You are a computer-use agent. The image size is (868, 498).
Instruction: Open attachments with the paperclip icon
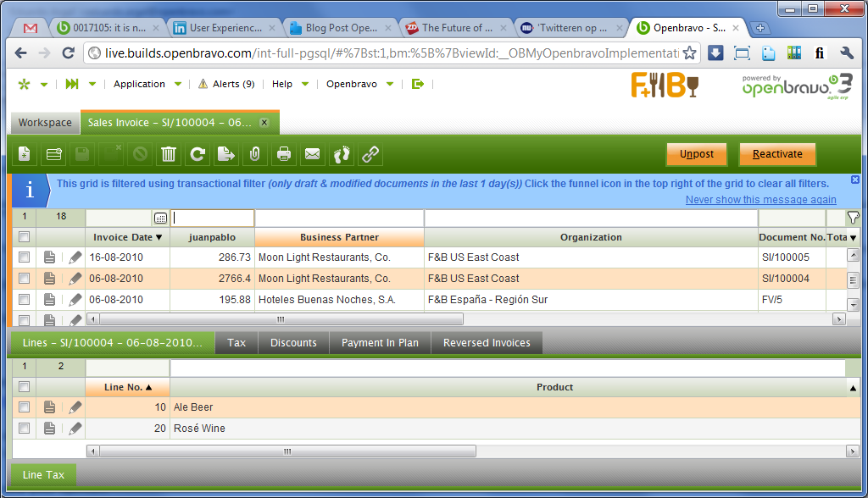pyautogui.click(x=254, y=154)
